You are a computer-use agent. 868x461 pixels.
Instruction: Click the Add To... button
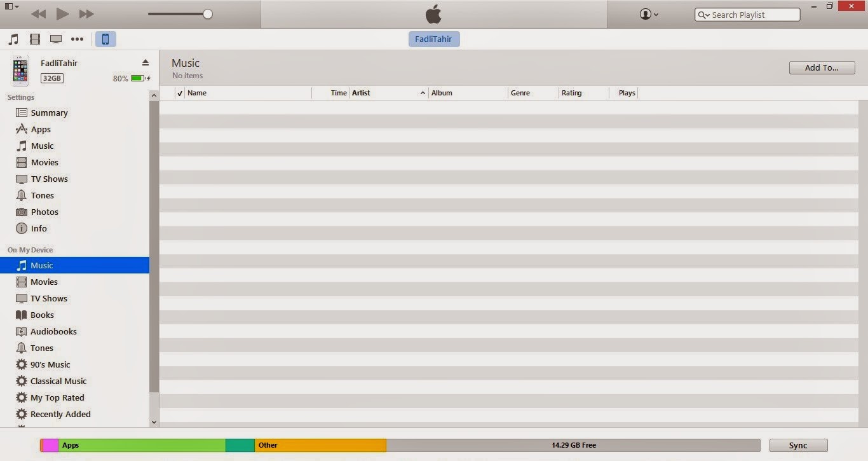822,67
